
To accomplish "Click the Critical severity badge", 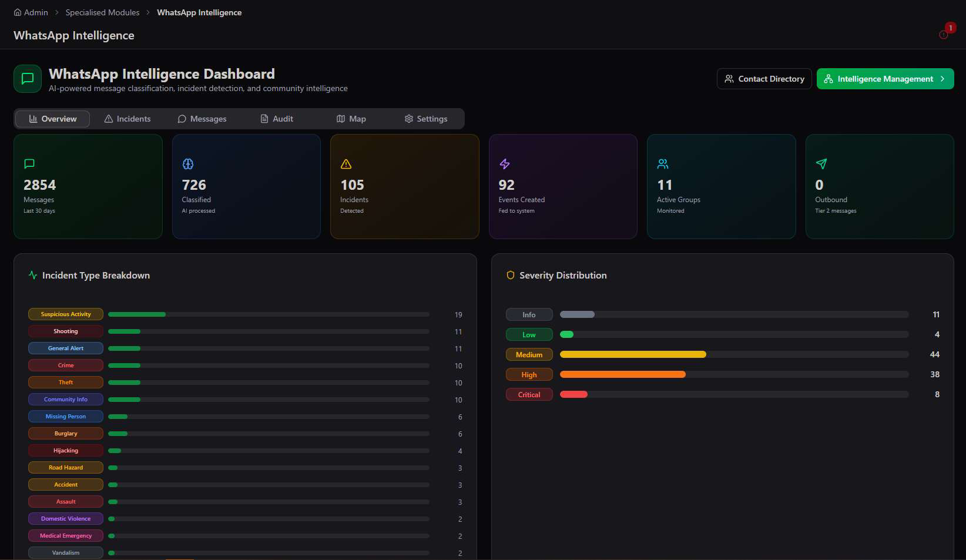I will (529, 395).
